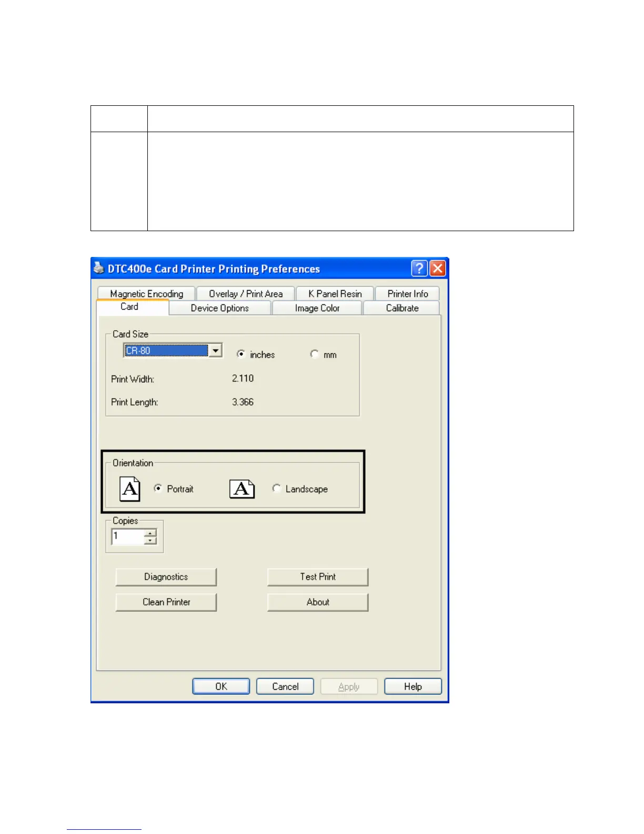Click the portrait page orientation icon
The image size is (644, 834).
[x=130, y=489]
